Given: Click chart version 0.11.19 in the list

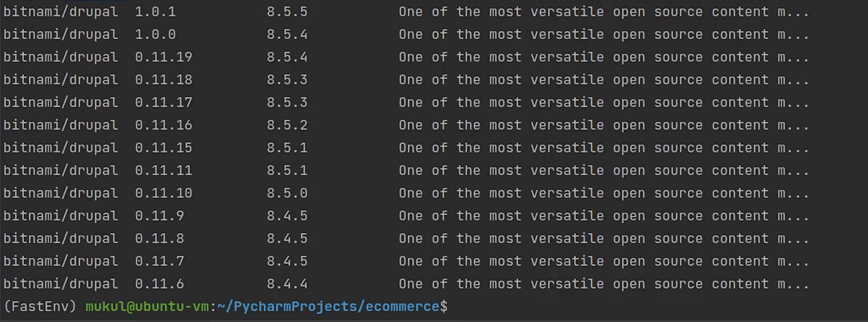Looking at the screenshot, I should point(163,57).
